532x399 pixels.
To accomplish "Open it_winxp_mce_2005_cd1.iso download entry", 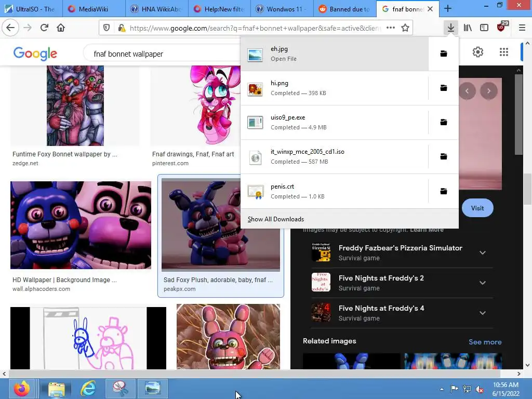I will click(x=335, y=156).
